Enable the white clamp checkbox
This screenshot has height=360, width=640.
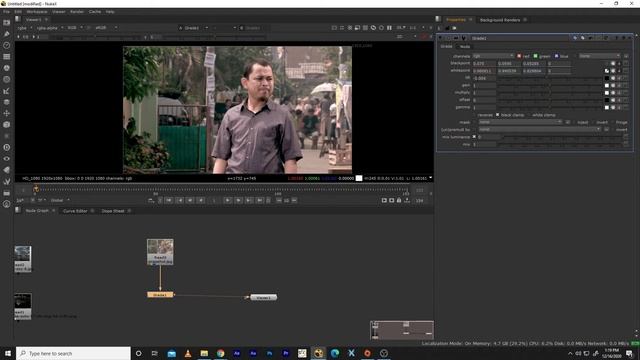coord(529,115)
